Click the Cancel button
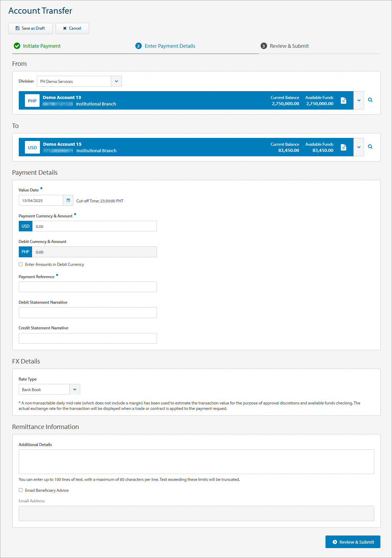Image resolution: width=392 pixels, height=558 pixels. tap(72, 28)
